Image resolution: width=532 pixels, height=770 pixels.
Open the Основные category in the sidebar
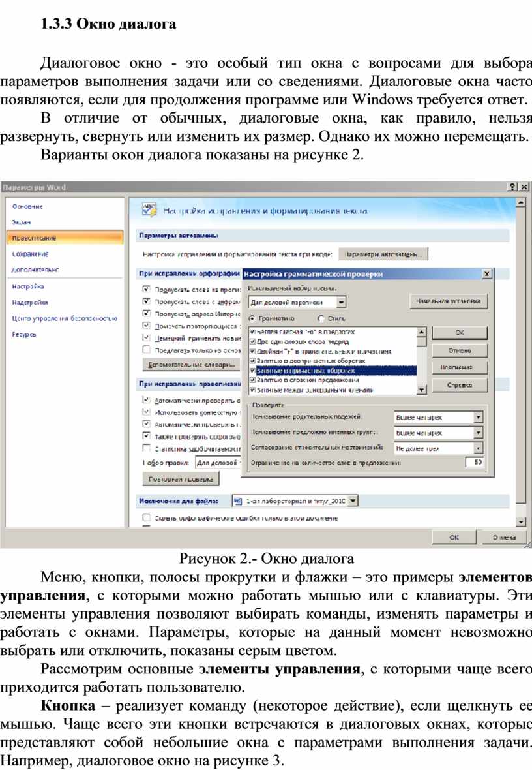tap(27, 206)
